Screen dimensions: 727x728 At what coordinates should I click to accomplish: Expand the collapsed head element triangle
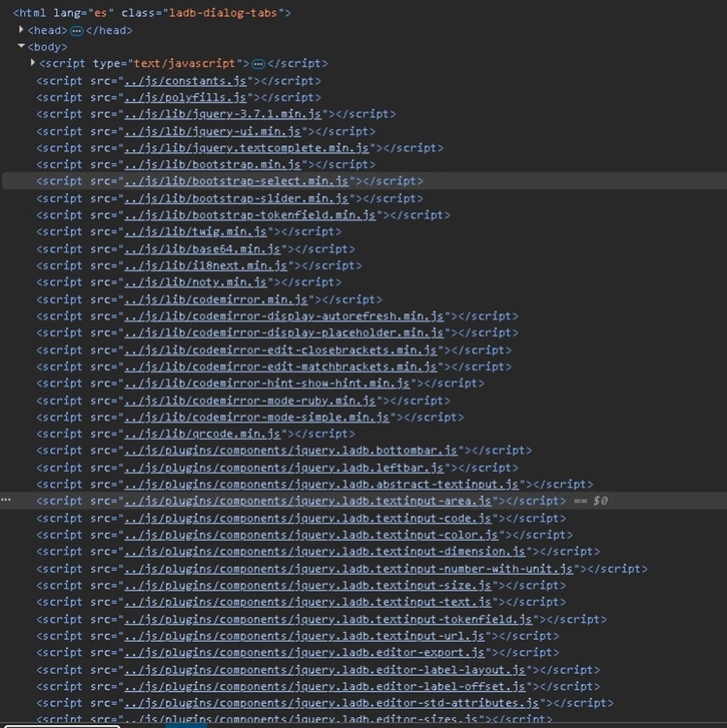[21, 30]
